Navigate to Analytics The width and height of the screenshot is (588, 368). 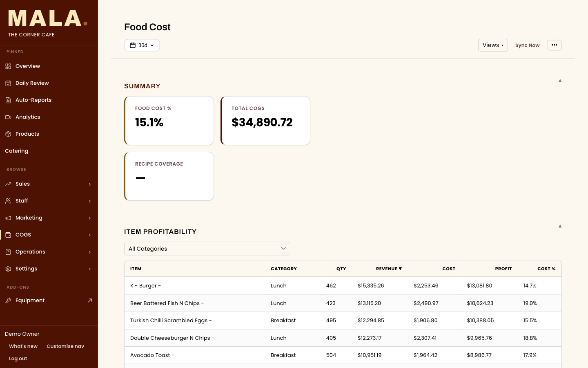[49, 117]
